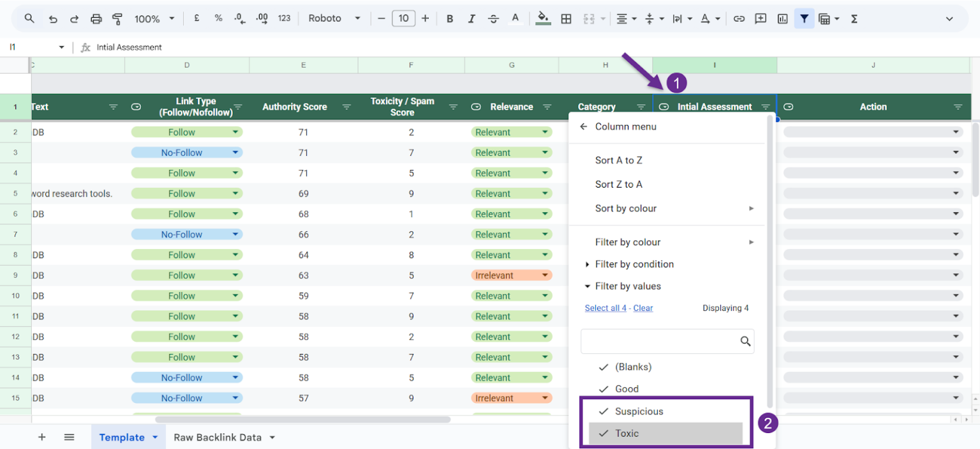Open the zoom 100% dropdown
Viewport: 980px width, 449px height.
154,19
